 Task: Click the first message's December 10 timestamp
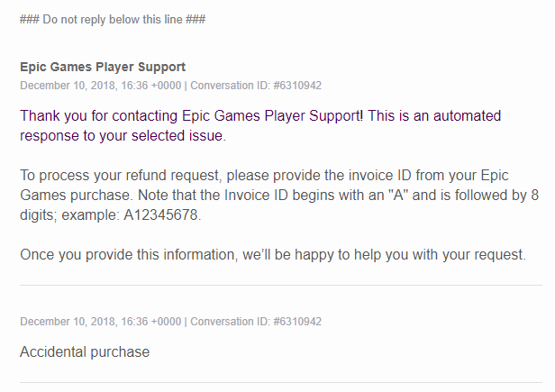pyautogui.click(x=100, y=86)
